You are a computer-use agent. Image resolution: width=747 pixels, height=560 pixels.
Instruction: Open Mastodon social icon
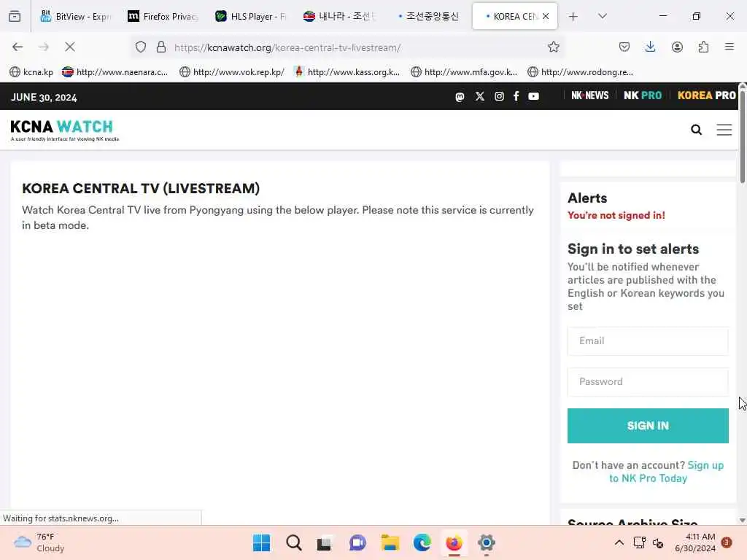(460, 97)
